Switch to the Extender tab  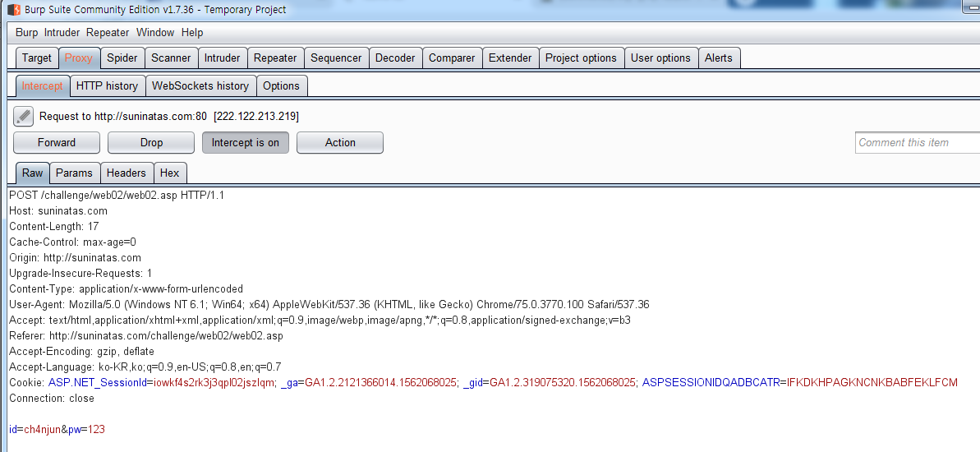[x=510, y=58]
